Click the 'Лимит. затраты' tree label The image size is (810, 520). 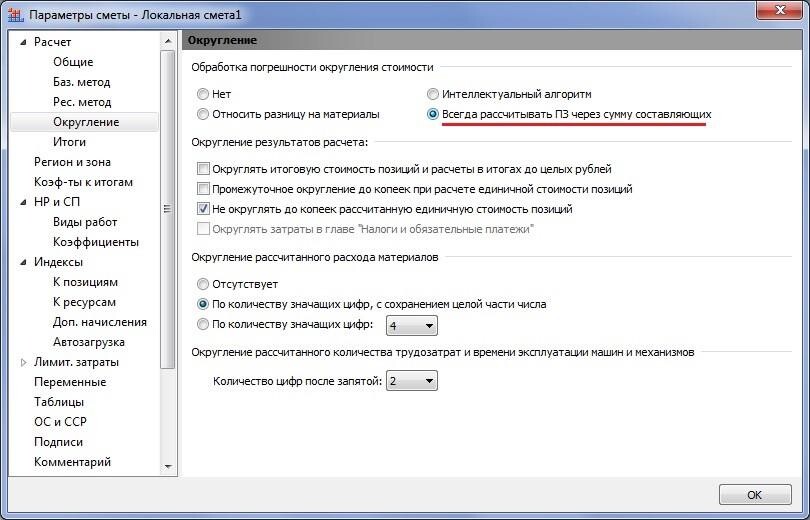76,363
